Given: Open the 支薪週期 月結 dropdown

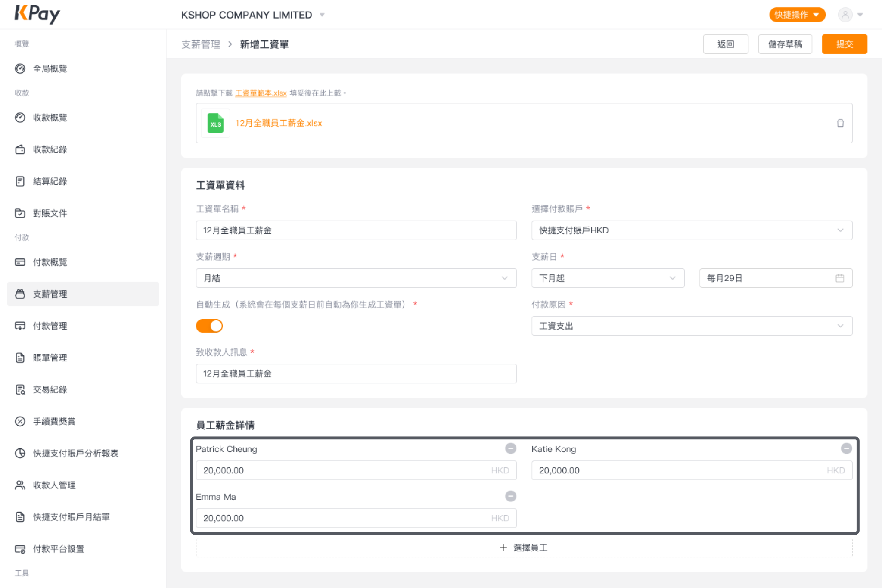Looking at the screenshot, I should (x=356, y=278).
